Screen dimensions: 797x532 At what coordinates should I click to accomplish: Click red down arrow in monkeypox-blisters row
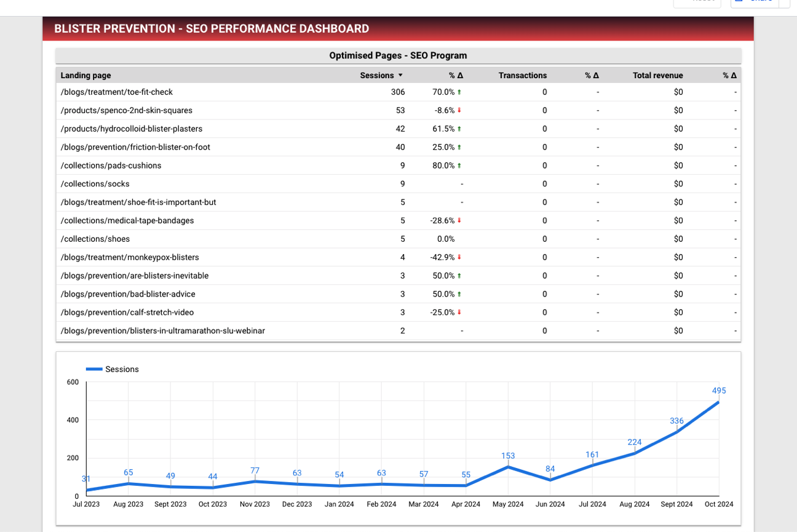(x=459, y=258)
